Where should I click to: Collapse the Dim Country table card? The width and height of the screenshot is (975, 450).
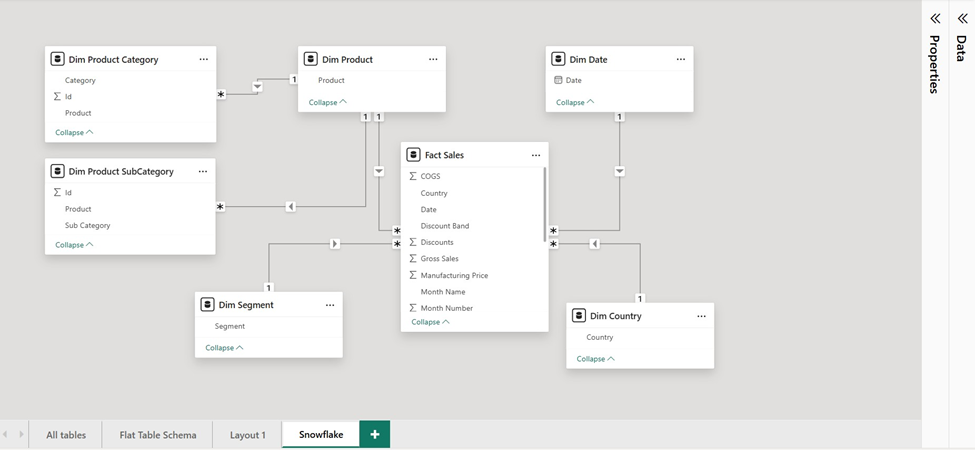[x=596, y=358]
